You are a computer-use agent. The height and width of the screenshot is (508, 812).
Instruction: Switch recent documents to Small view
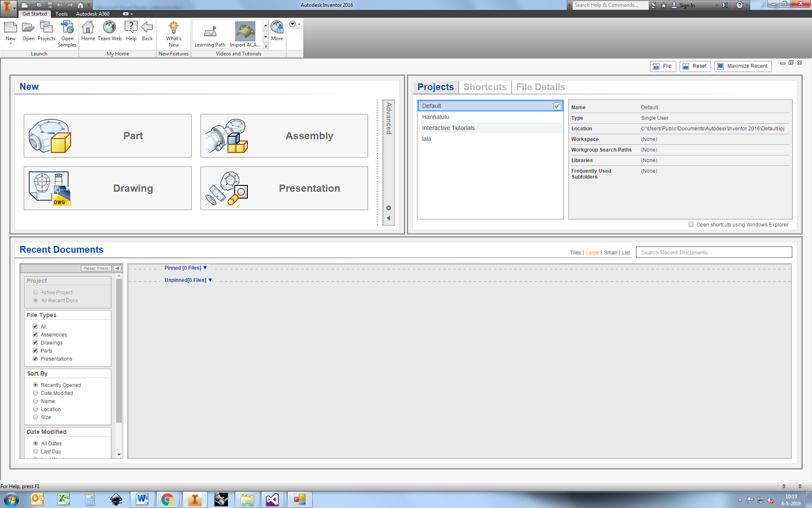coord(610,253)
